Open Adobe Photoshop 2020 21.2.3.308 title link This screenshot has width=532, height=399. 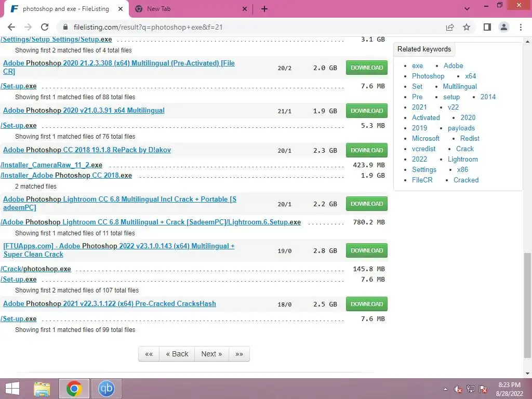tap(119, 67)
